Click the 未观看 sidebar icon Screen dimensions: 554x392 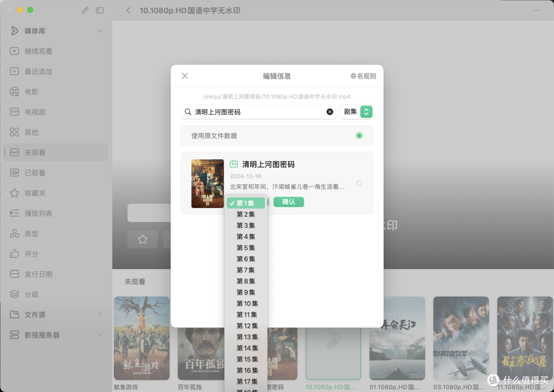[14, 152]
